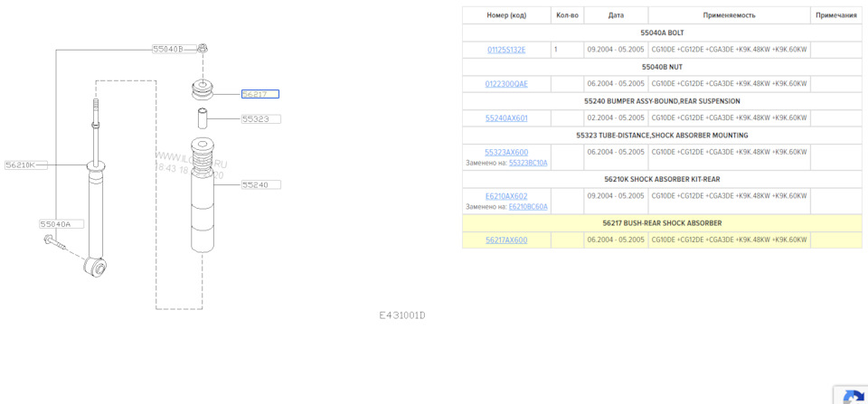Click the 'Номер (код)' column header

506,15
